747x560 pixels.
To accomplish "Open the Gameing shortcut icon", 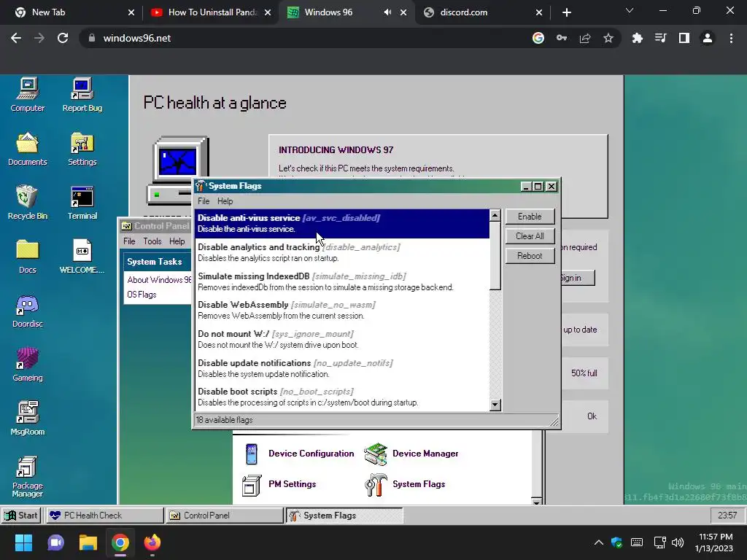I will click(28, 365).
